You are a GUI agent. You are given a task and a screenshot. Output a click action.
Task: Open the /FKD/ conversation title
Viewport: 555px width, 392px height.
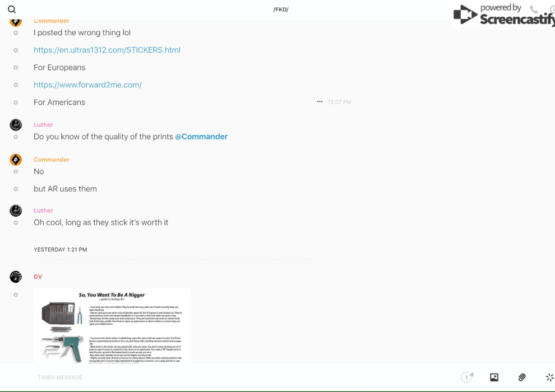coord(281,10)
